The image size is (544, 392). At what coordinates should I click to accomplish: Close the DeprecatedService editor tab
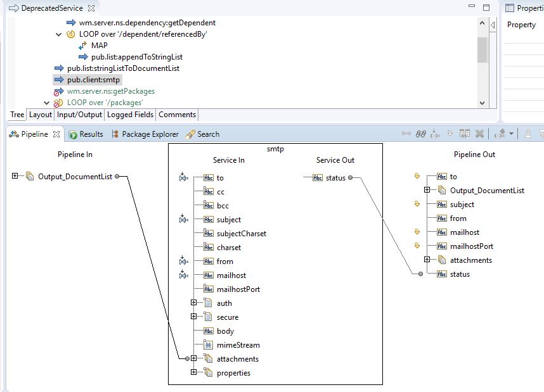91,8
